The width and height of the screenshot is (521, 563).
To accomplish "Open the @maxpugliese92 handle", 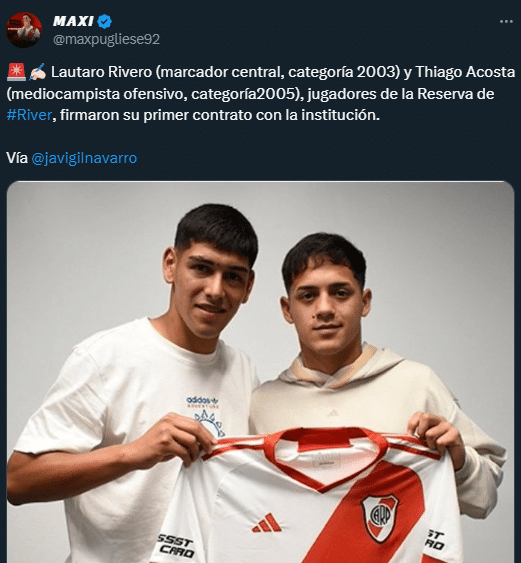I will pos(106,39).
